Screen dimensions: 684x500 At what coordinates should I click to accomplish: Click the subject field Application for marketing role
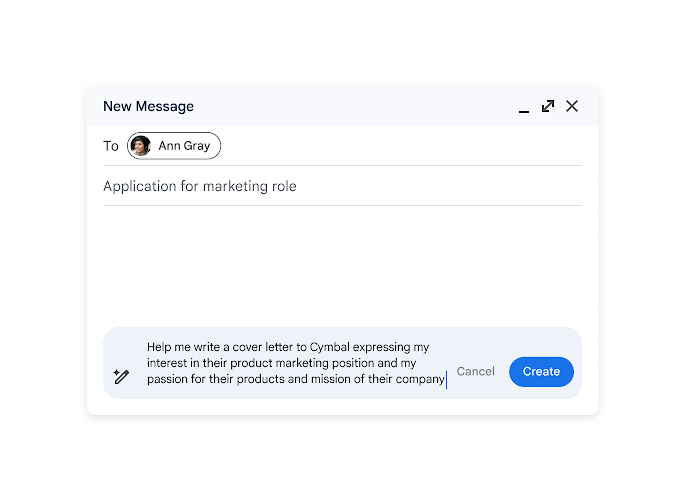[x=342, y=186]
